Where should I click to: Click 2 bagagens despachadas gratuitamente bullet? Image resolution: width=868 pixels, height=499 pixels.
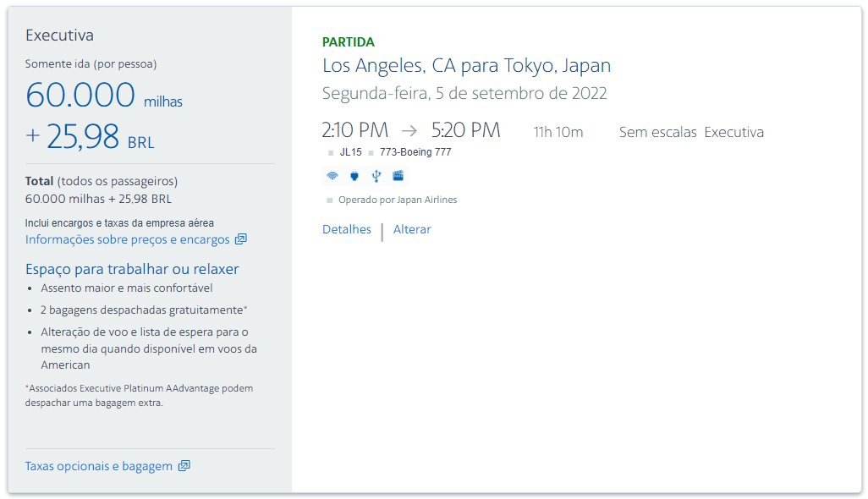click(x=144, y=310)
